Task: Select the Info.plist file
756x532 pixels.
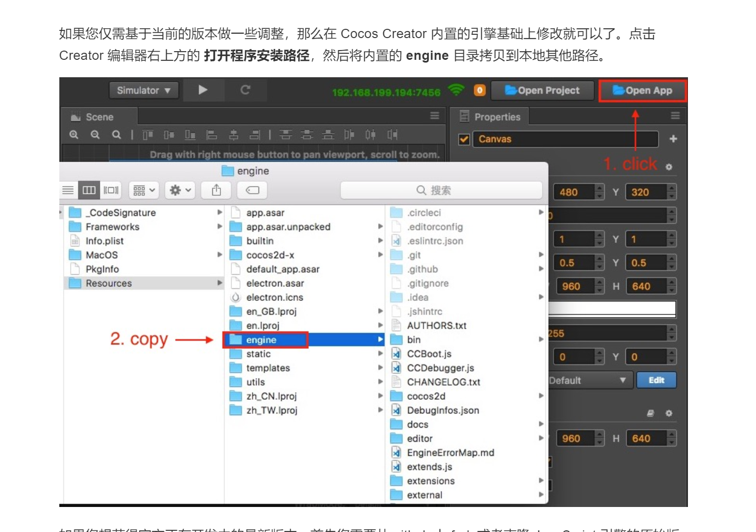Action: [x=144, y=241]
